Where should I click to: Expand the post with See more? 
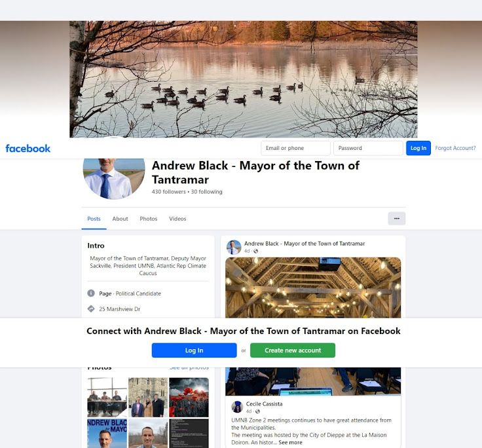pos(290,443)
